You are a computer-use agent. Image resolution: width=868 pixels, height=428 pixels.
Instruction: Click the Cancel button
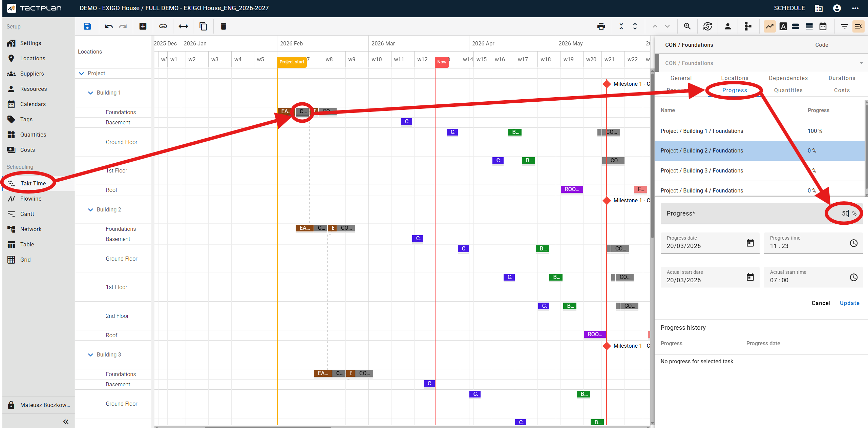click(x=821, y=303)
